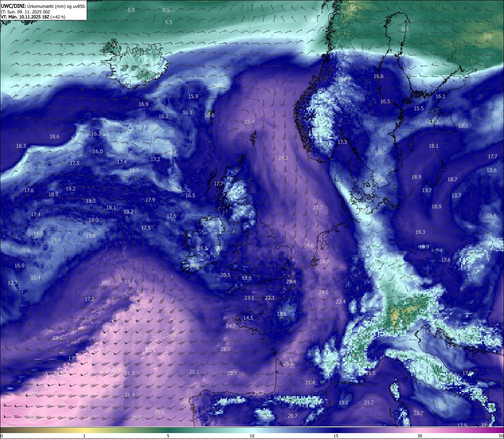Click the map value 18.6

pyautogui.click(x=54, y=137)
